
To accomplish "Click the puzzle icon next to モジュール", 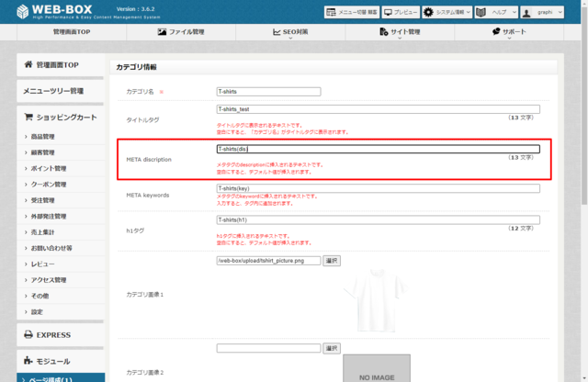I will click(x=28, y=361).
